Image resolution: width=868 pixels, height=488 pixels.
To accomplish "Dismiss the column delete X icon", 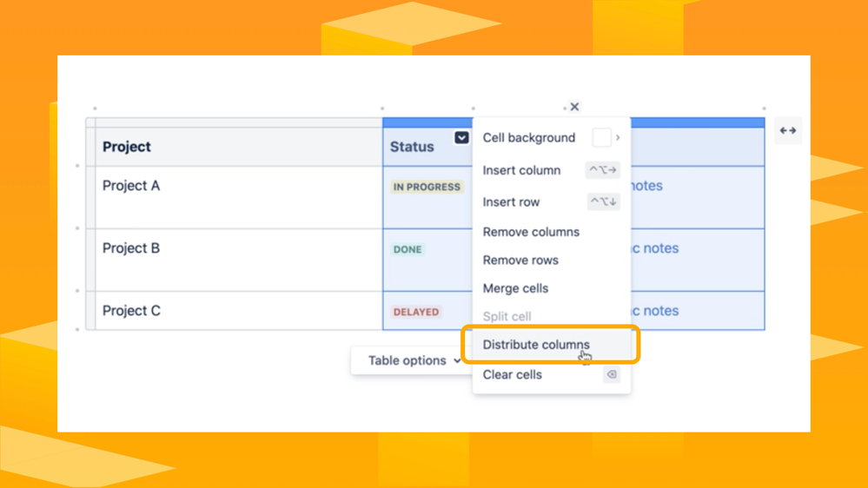I will (574, 107).
